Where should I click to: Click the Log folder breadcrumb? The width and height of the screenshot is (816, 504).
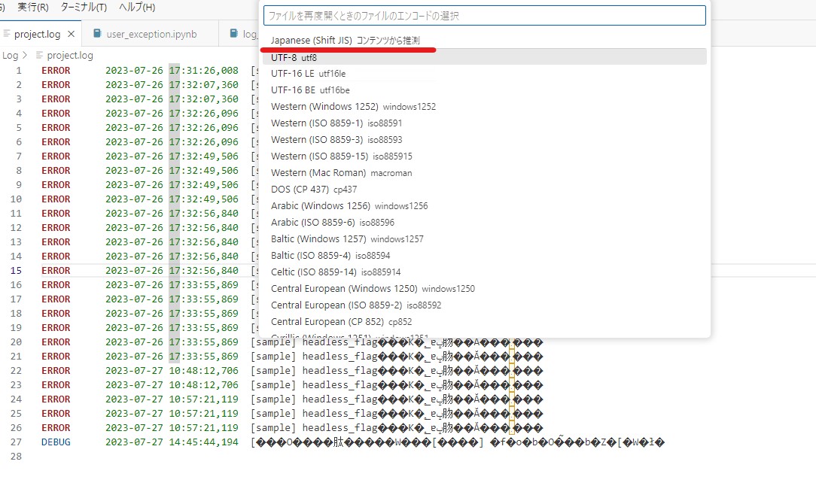[10, 55]
